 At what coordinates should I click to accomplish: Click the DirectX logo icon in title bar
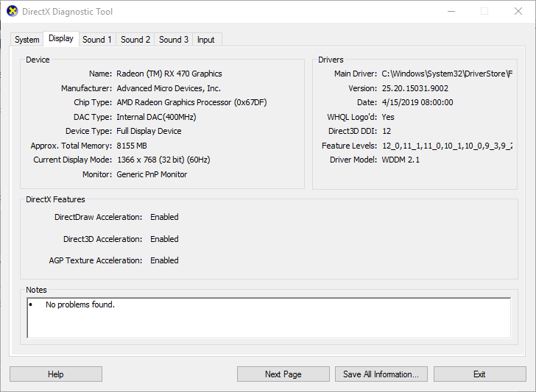13,11
